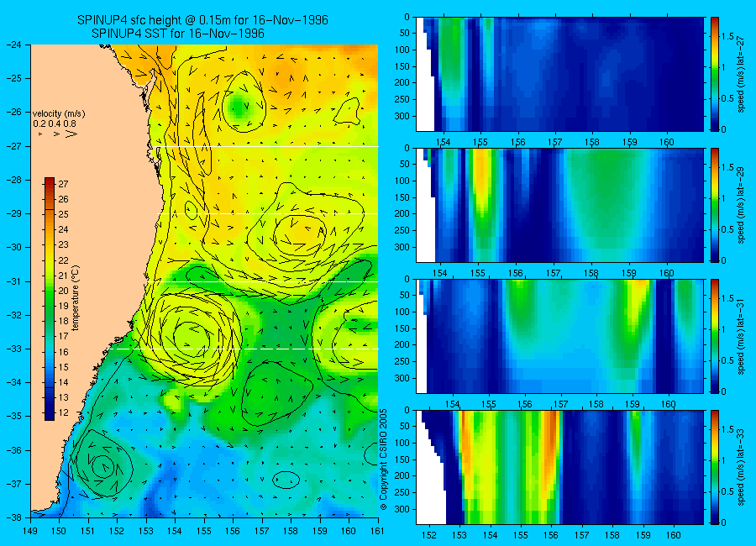The width and height of the screenshot is (756, 546).
Task: Click the subtitle "SPINUP4 SST for 16-Nov-1996"
Action: click(178, 34)
